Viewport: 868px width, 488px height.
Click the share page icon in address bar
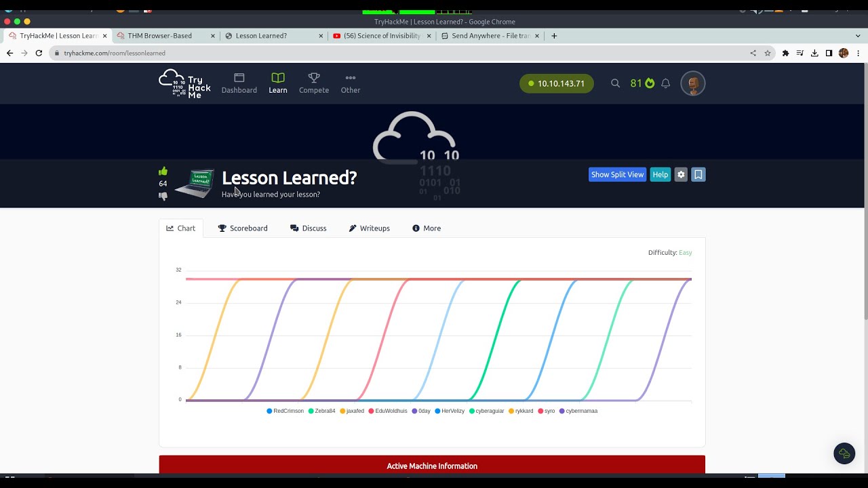[x=753, y=53]
